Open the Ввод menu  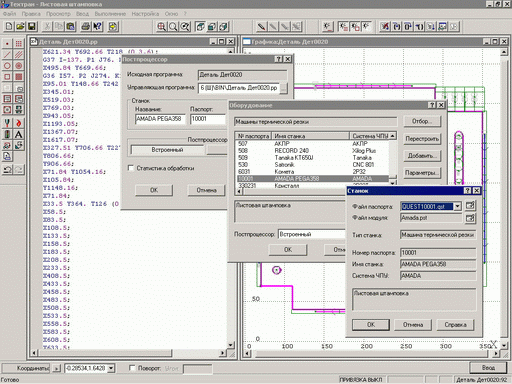point(82,14)
